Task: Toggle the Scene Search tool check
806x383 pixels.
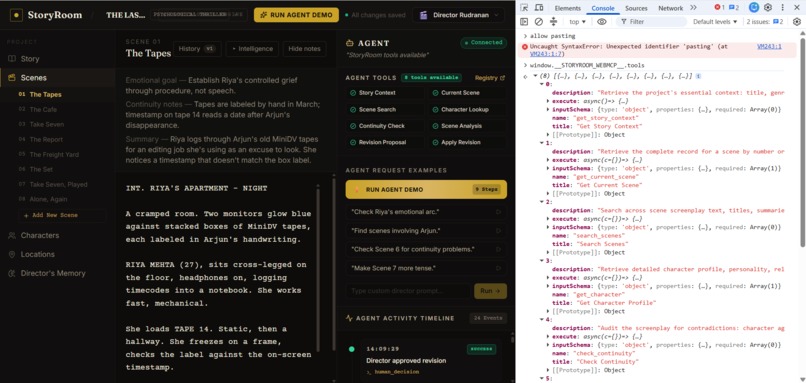Action: tap(353, 110)
